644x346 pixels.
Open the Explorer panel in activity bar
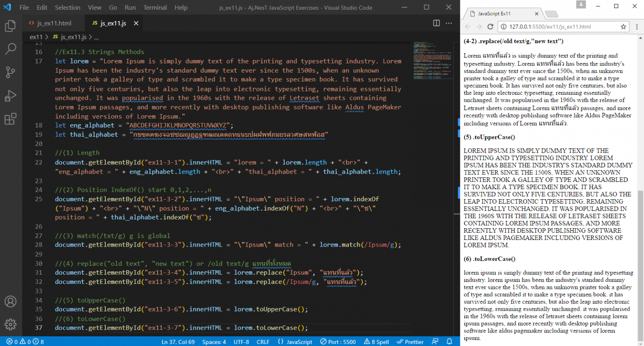coord(10,26)
